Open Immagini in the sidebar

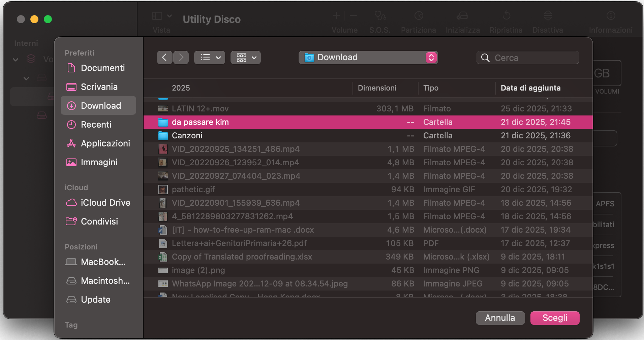(98, 162)
